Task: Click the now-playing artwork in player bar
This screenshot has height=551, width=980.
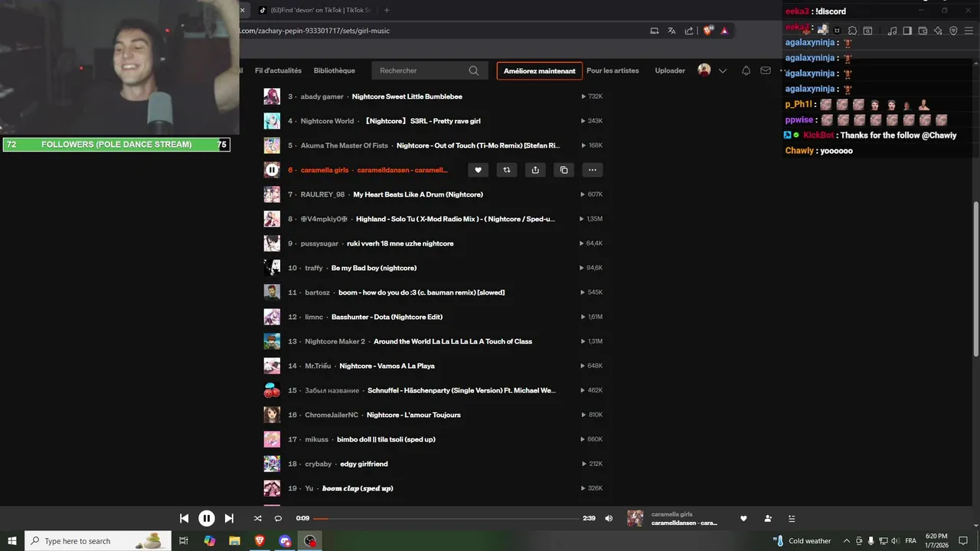Action: pos(635,518)
